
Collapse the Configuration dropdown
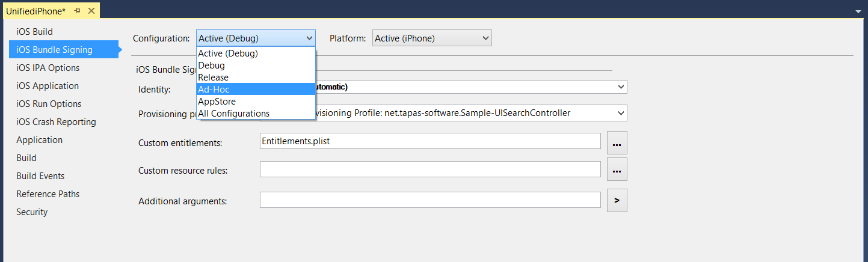pyautogui.click(x=309, y=38)
